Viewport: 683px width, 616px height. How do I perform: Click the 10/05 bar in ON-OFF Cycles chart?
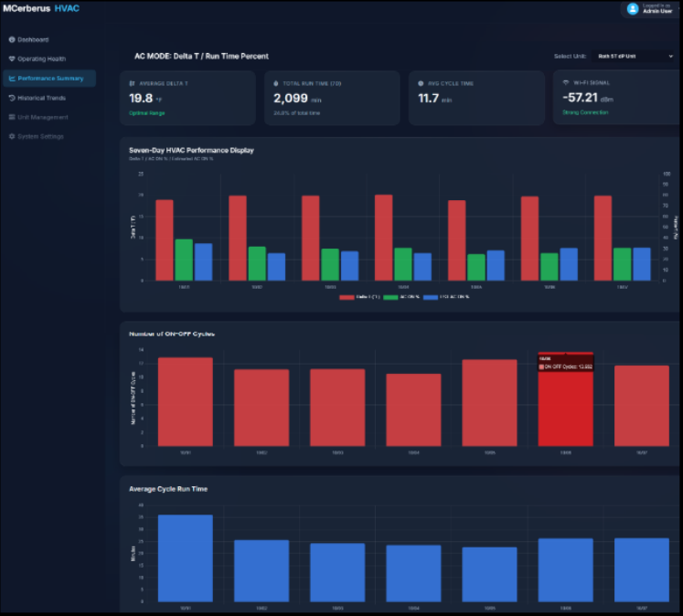(x=489, y=403)
